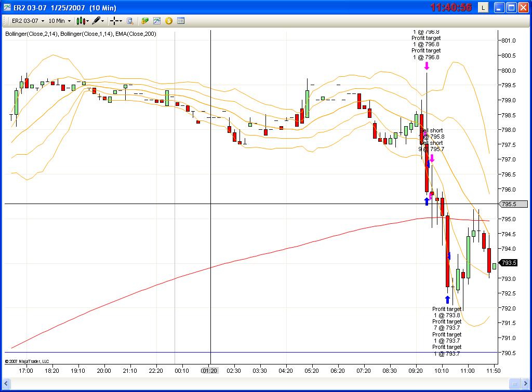Close the ER2 03-07 chart window

point(523,7)
